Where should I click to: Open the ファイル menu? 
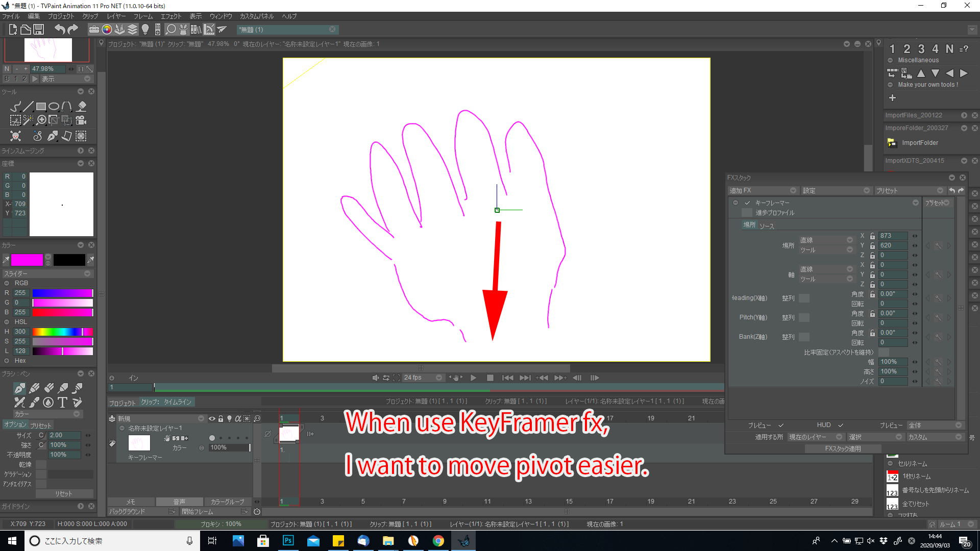[11, 16]
